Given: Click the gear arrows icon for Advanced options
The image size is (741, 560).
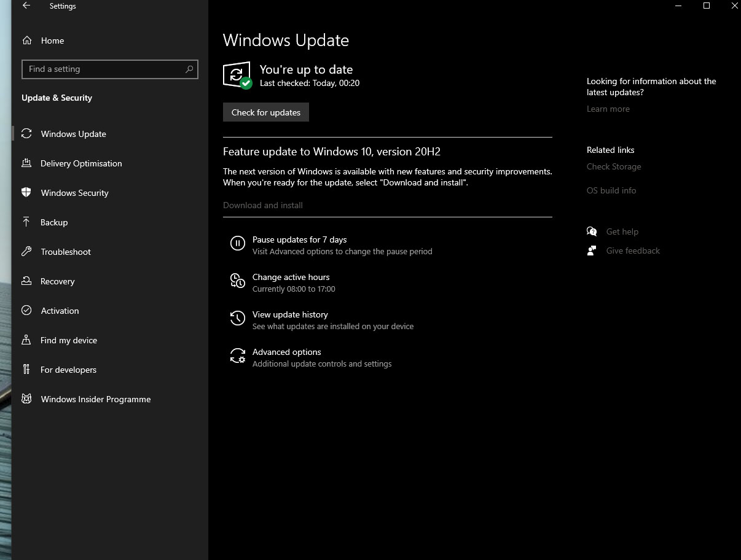Looking at the screenshot, I should tap(238, 356).
